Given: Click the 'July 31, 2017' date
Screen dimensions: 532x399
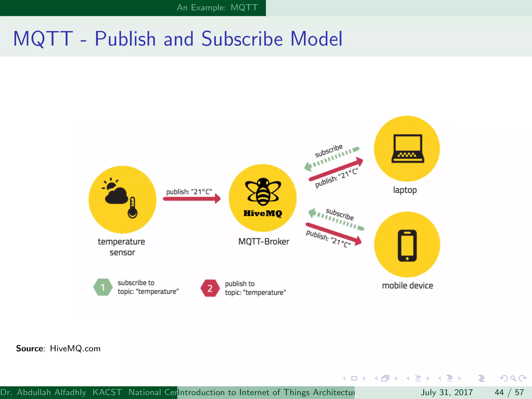Looking at the screenshot, I should tap(447, 392).
